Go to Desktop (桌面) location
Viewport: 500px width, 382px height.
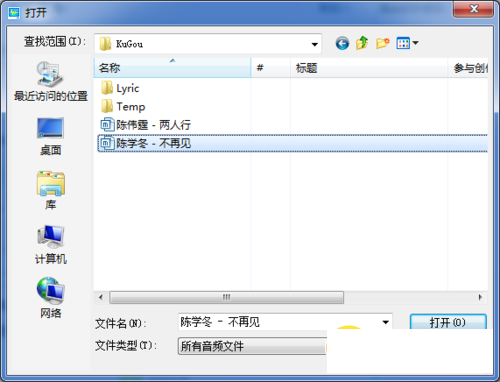click(x=50, y=136)
